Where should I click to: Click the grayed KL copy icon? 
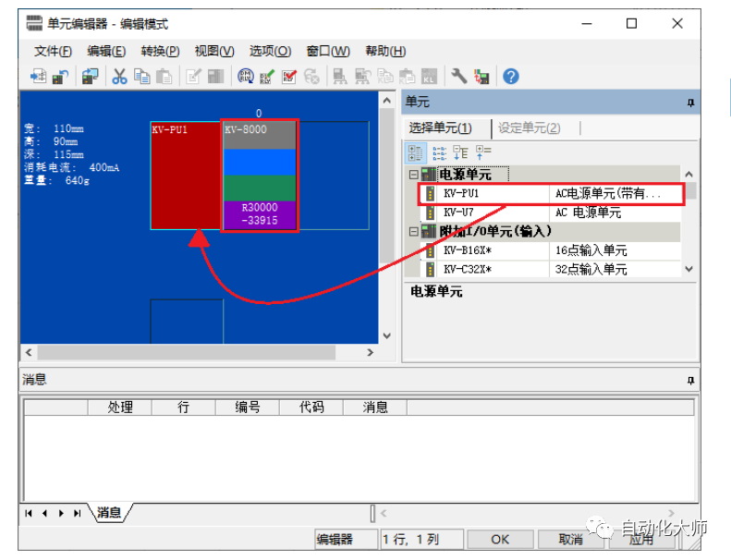(x=384, y=76)
